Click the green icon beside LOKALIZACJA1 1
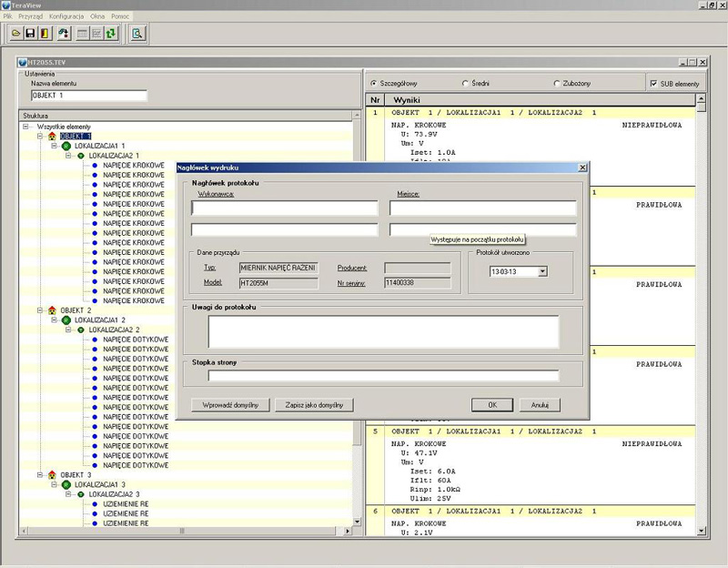This screenshot has width=728, height=568. click(66, 146)
